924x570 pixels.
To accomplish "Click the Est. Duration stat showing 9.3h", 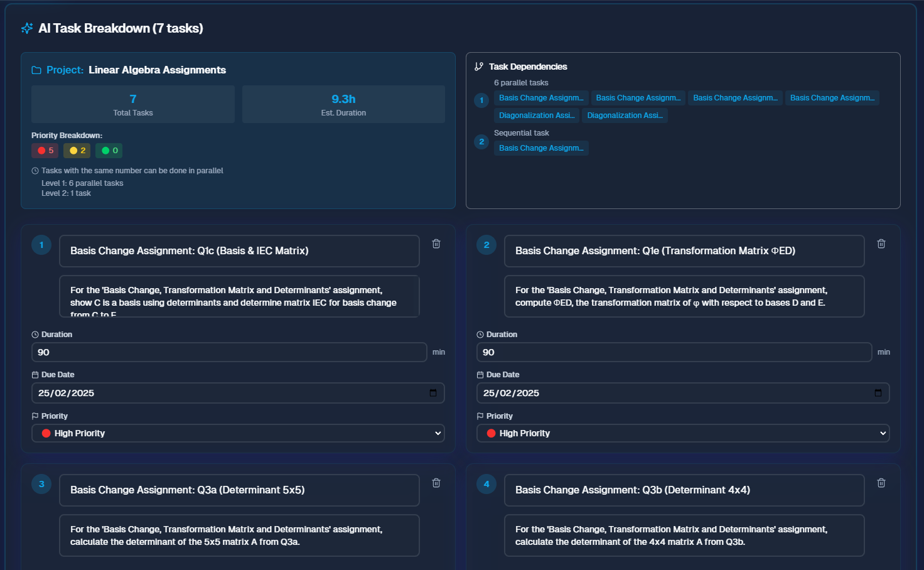I will click(x=343, y=104).
